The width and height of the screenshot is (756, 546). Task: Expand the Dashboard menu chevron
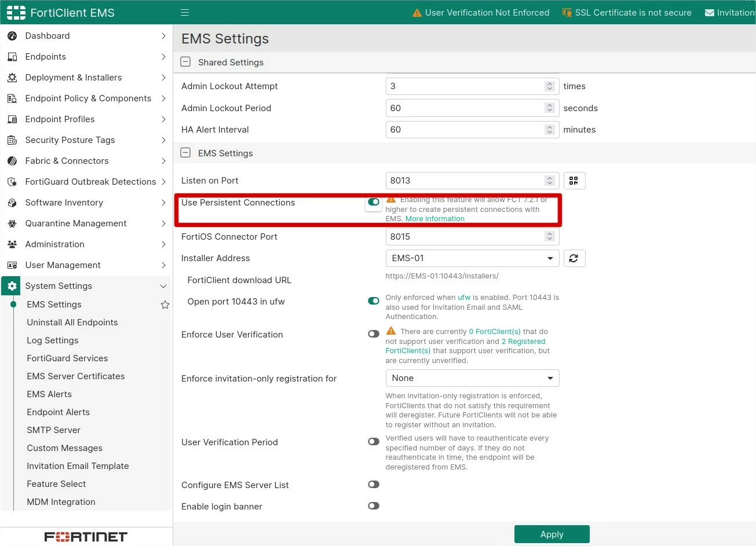tap(163, 36)
